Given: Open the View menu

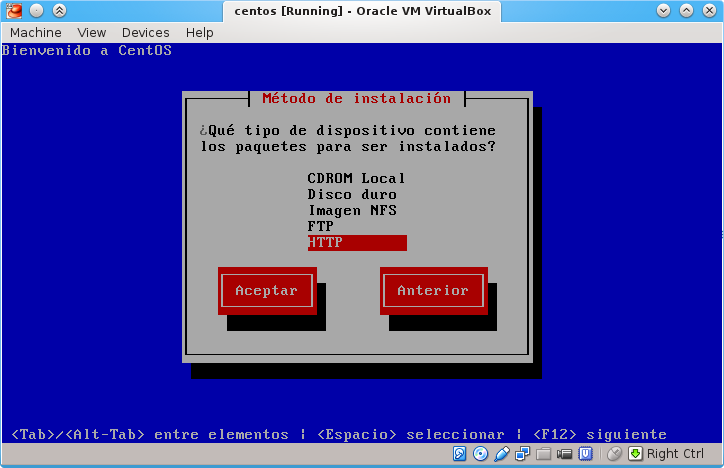Looking at the screenshot, I should pos(92,33).
